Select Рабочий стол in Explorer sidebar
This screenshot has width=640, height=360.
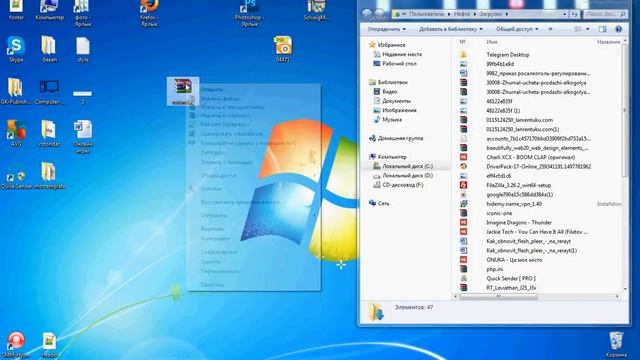(x=394, y=64)
